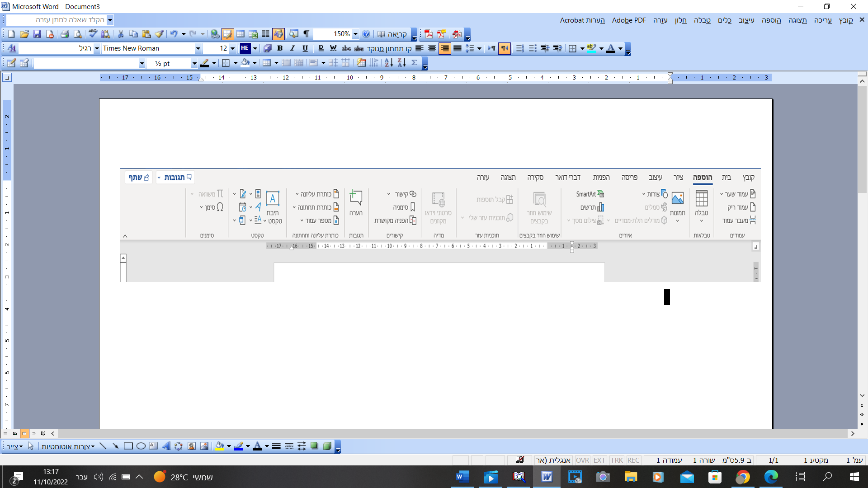Sort ascending in the tables toolbar

389,63
